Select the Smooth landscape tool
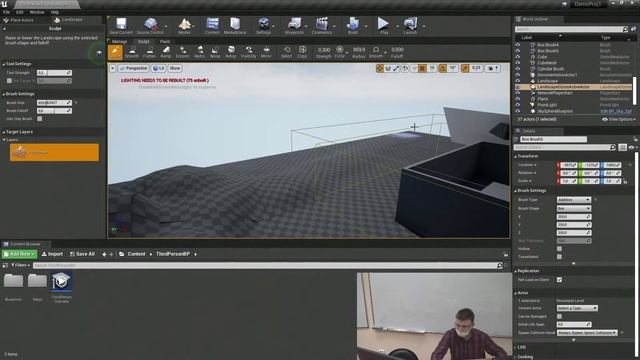This screenshot has height=360, width=640. [132, 52]
